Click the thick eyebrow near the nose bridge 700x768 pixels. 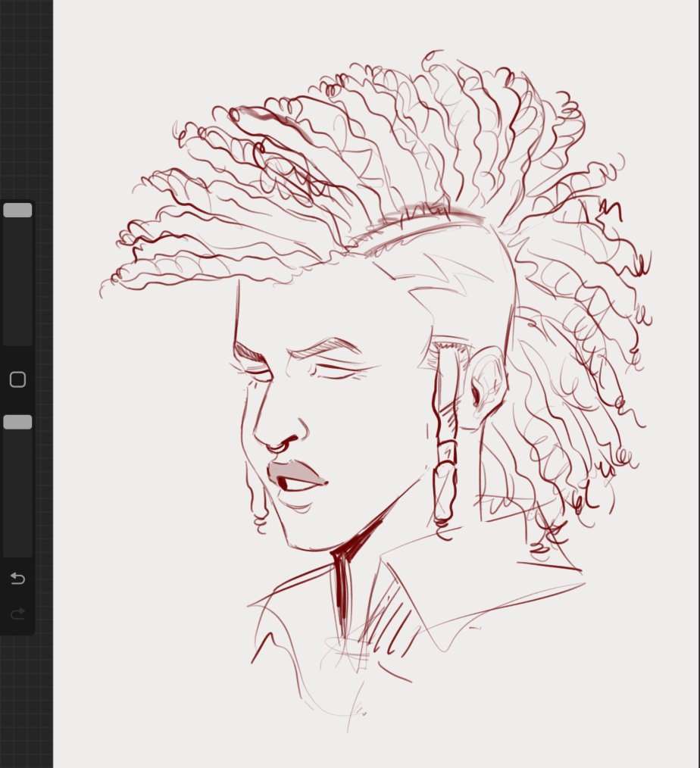[248, 354]
